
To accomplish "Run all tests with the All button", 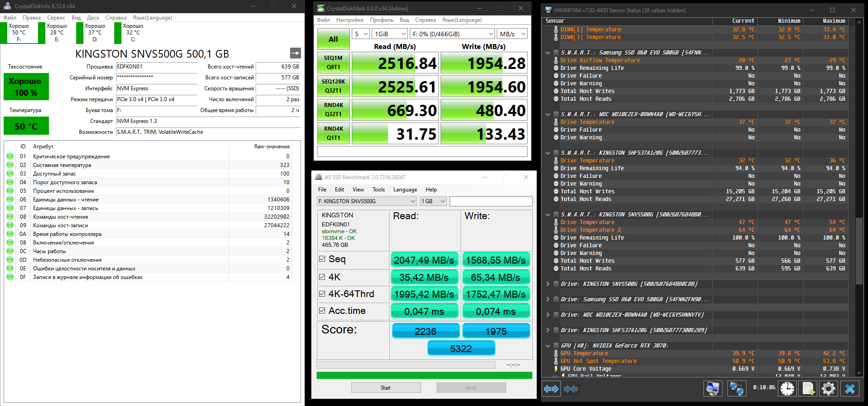I will coord(333,39).
